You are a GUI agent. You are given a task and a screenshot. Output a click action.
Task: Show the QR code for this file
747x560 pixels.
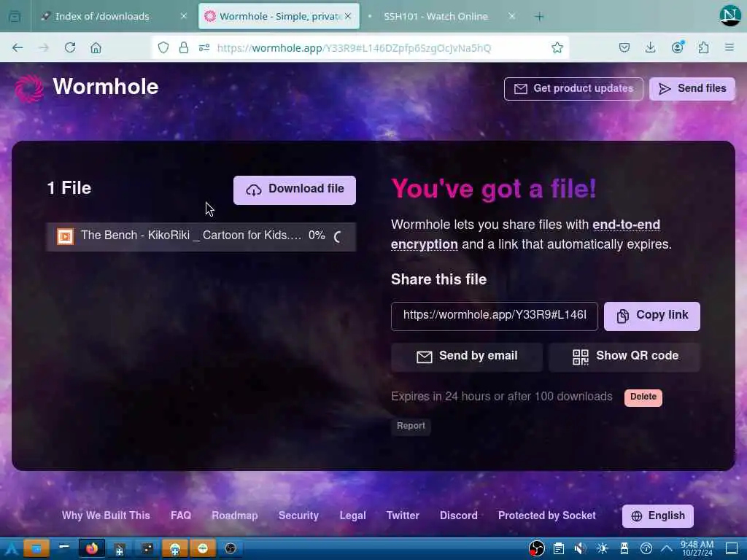(x=624, y=356)
